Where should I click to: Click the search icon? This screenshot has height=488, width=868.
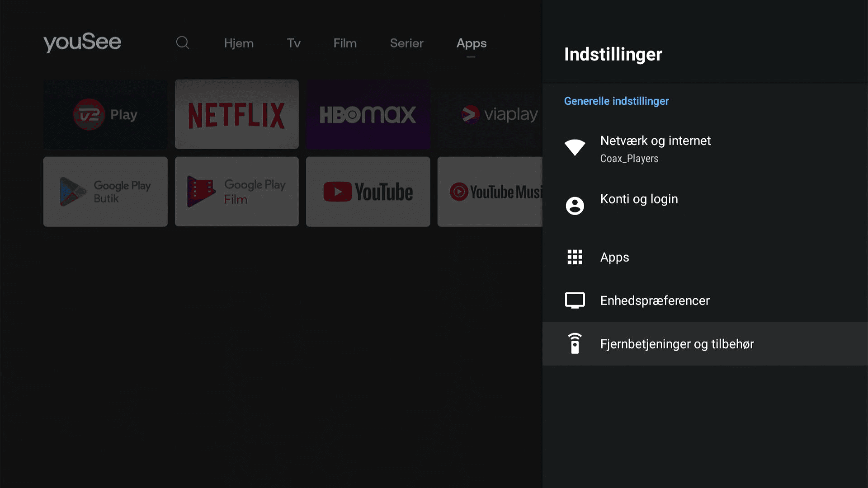[x=183, y=42]
